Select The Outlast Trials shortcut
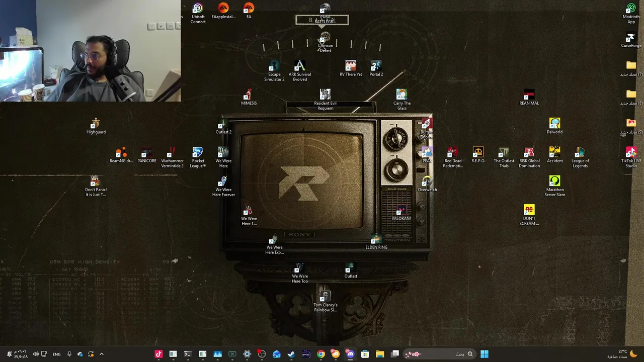644x362 pixels. click(x=504, y=157)
